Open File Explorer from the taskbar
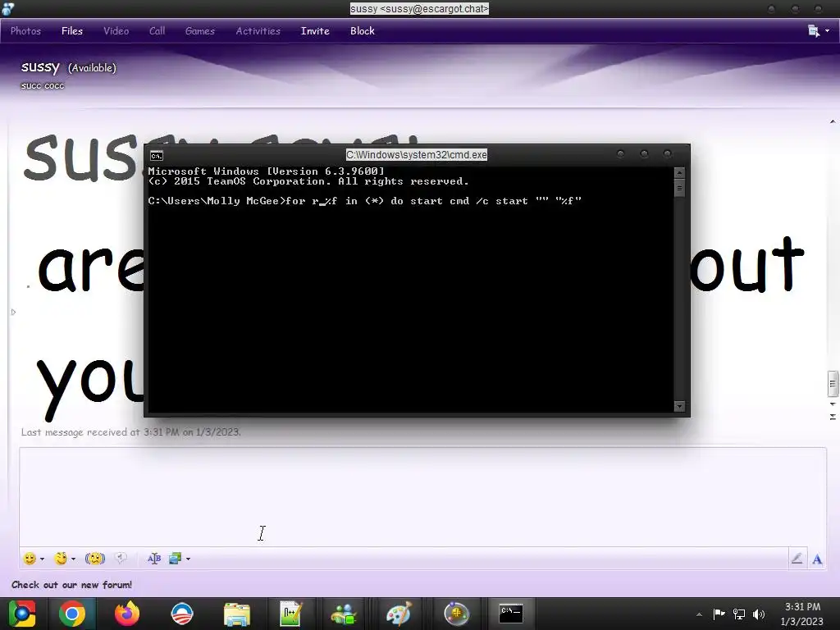The image size is (840, 630). pyautogui.click(x=237, y=614)
